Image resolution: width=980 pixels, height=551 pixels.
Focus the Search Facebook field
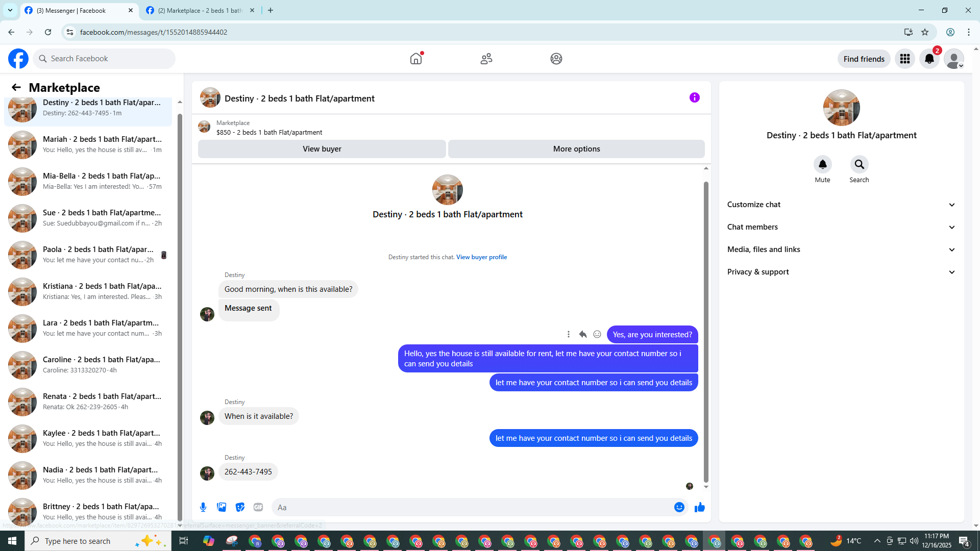pyautogui.click(x=105, y=59)
